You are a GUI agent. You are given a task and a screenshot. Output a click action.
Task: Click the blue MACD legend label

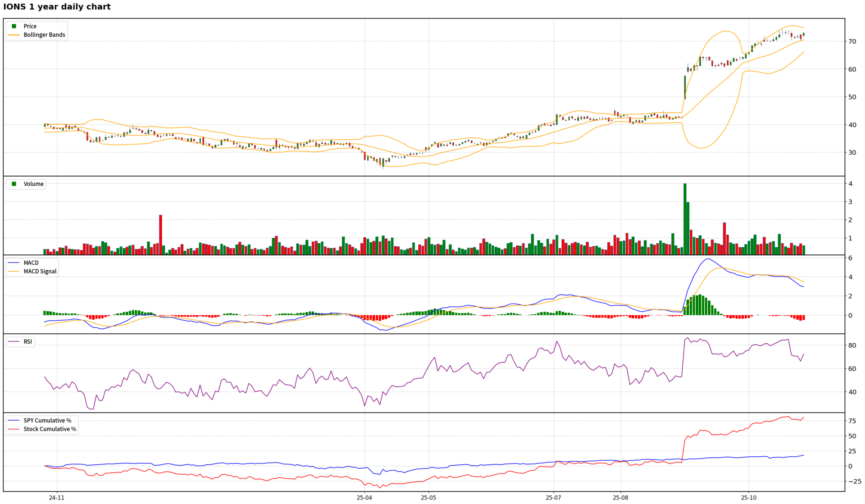[x=31, y=263]
